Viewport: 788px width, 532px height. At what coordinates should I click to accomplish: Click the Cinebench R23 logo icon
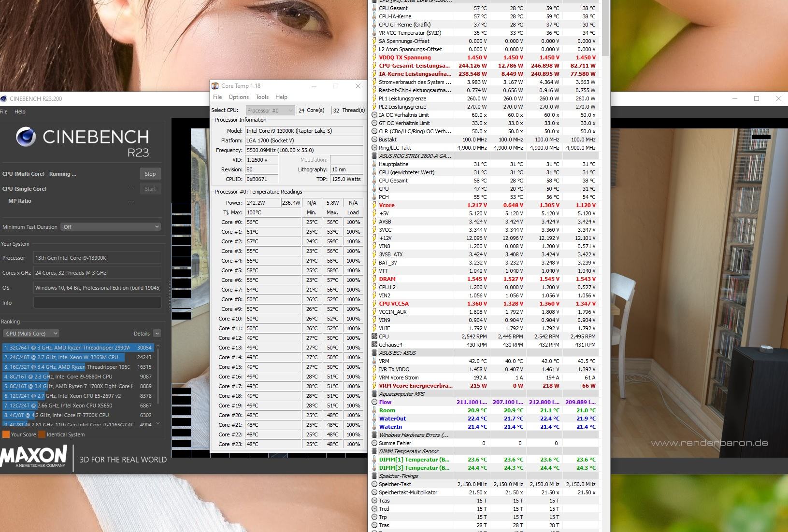[x=26, y=137]
